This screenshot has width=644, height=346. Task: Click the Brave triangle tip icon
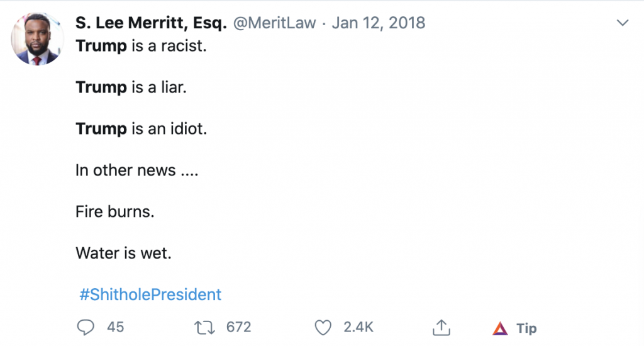pos(500,328)
